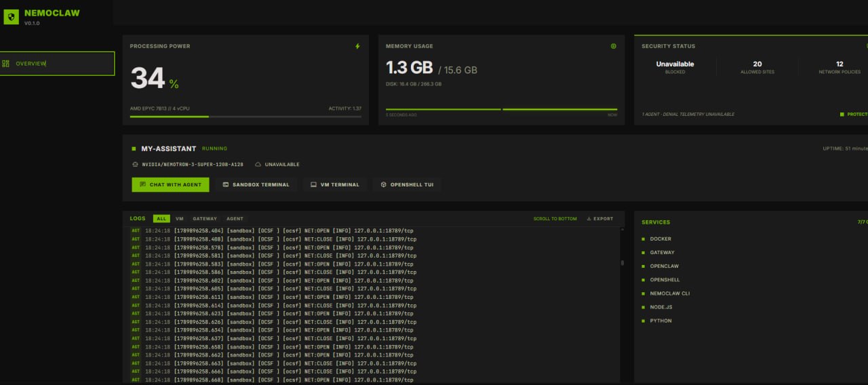
Task: Select log line 1789896258.581 NET:CLOSE
Action: click(x=274, y=256)
